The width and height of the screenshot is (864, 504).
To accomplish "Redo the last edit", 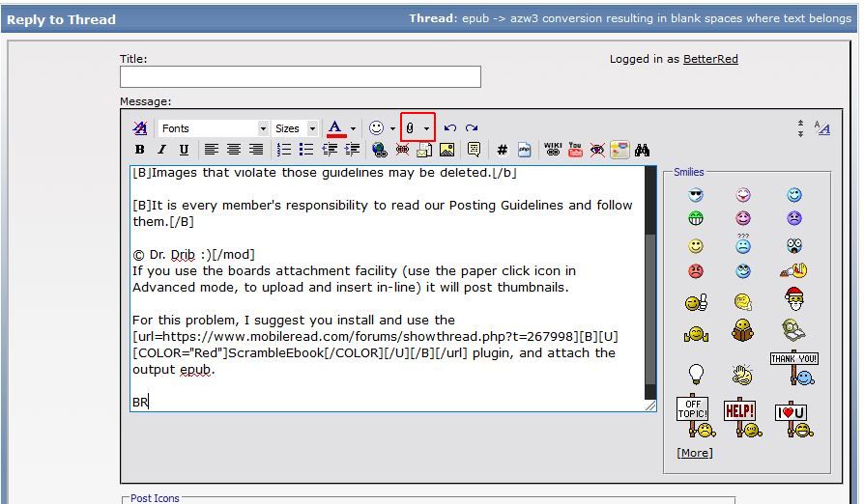I will click(x=472, y=128).
